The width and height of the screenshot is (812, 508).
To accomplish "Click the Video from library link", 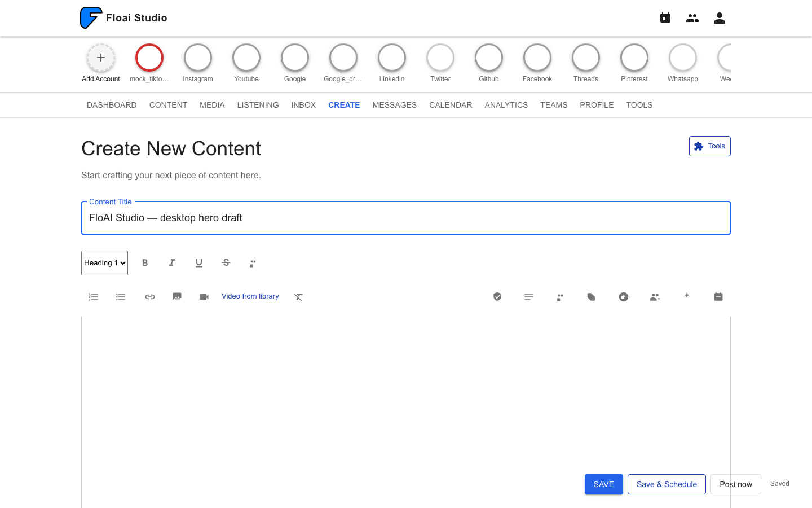I will click(250, 296).
